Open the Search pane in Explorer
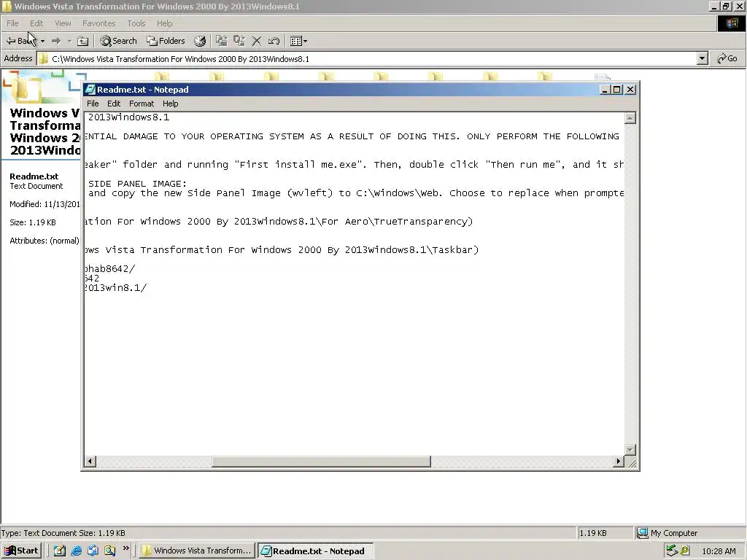747x560 pixels. (x=118, y=41)
